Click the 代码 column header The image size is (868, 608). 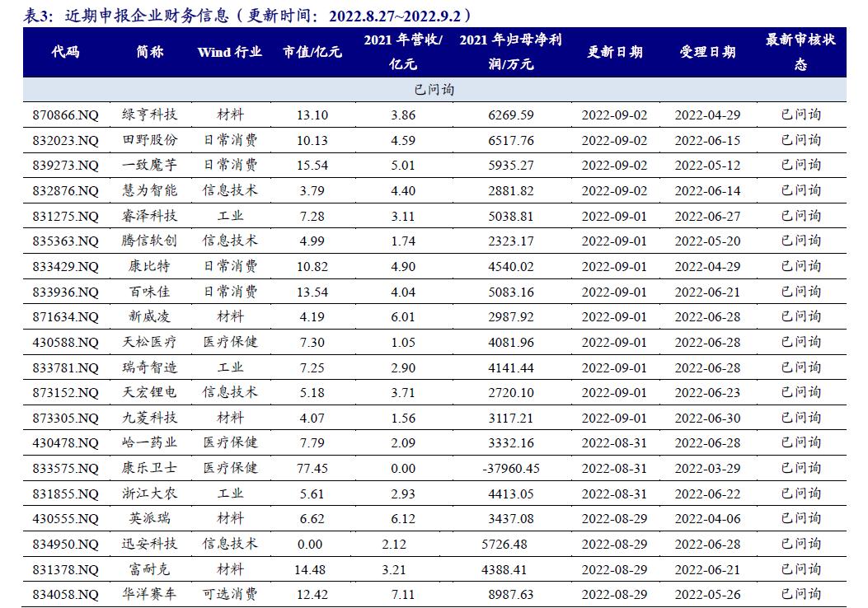coord(65,52)
